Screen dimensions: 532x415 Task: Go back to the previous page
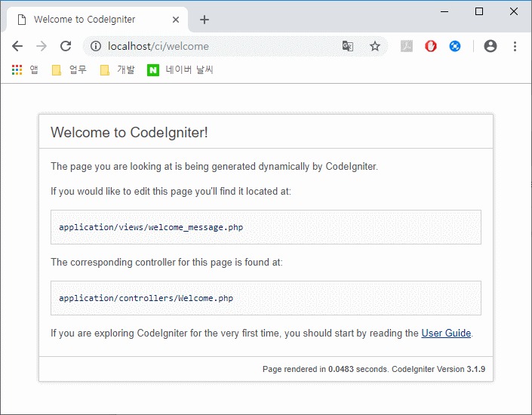(x=17, y=46)
